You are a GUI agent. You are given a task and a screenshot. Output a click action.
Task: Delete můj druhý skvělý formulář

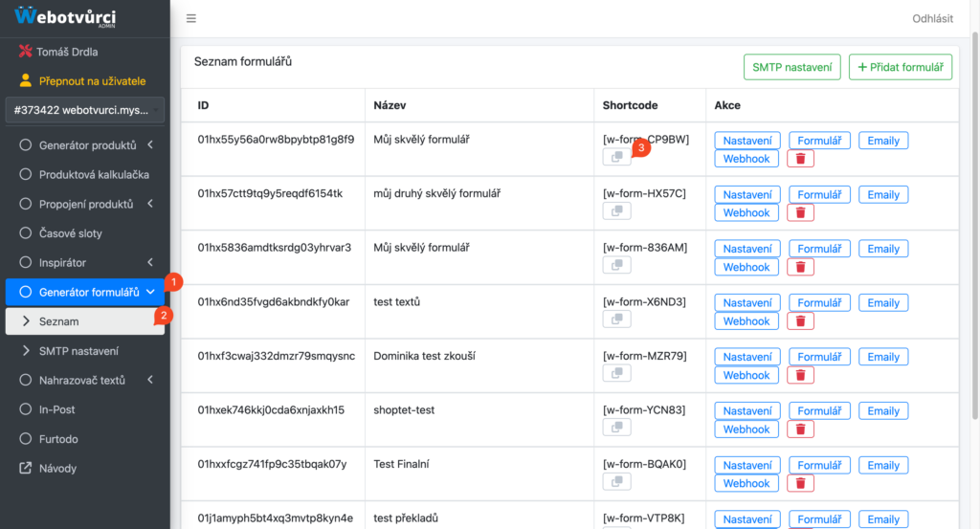pos(800,213)
